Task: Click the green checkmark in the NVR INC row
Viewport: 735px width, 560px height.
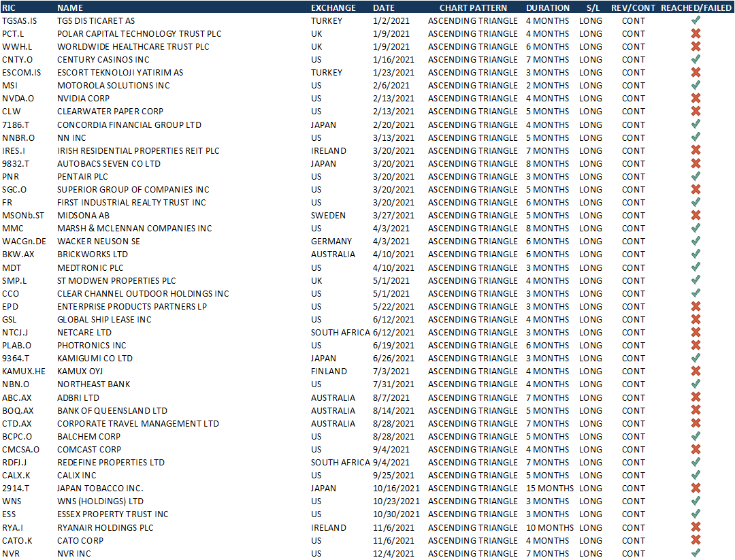Action: [x=696, y=553]
